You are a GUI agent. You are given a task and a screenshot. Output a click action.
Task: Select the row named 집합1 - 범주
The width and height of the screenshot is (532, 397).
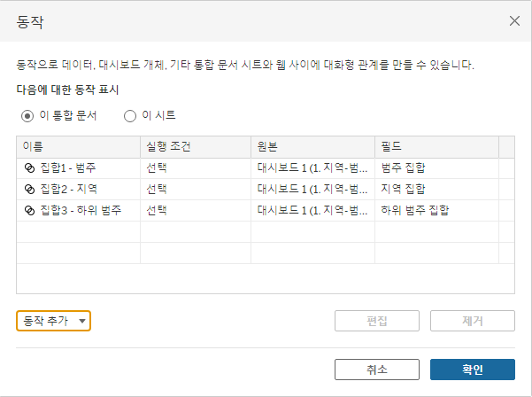[266, 168]
